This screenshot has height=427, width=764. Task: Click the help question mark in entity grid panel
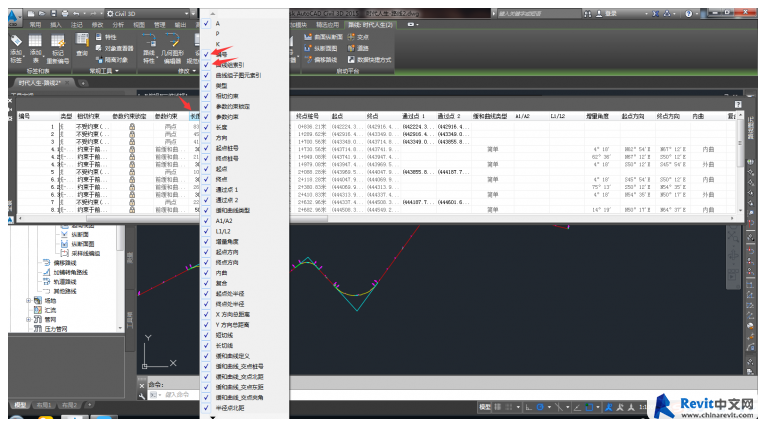(738, 104)
